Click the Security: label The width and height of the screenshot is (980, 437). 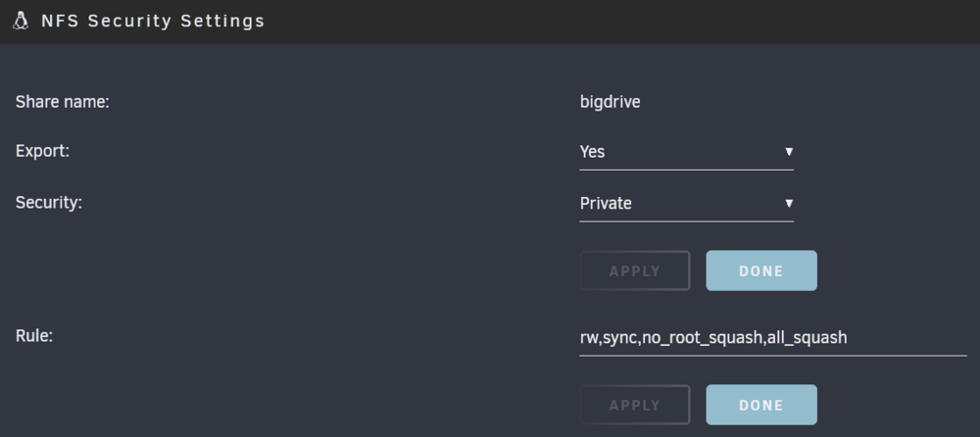49,203
